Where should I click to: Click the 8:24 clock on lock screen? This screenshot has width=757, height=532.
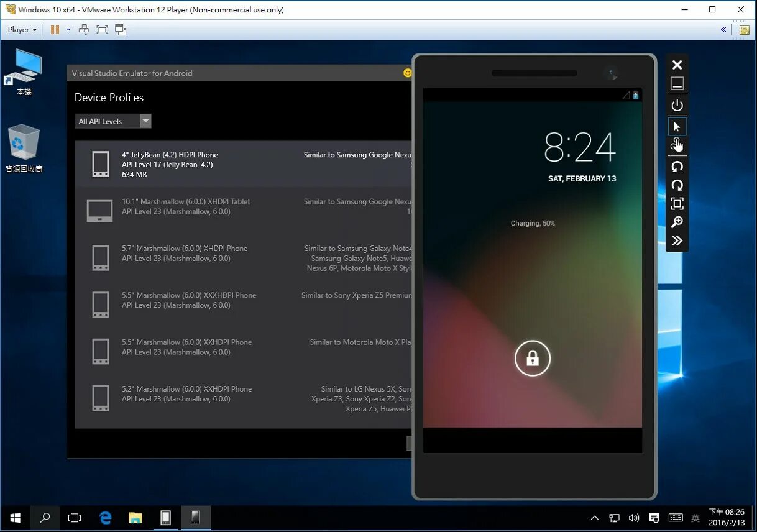[x=580, y=147]
